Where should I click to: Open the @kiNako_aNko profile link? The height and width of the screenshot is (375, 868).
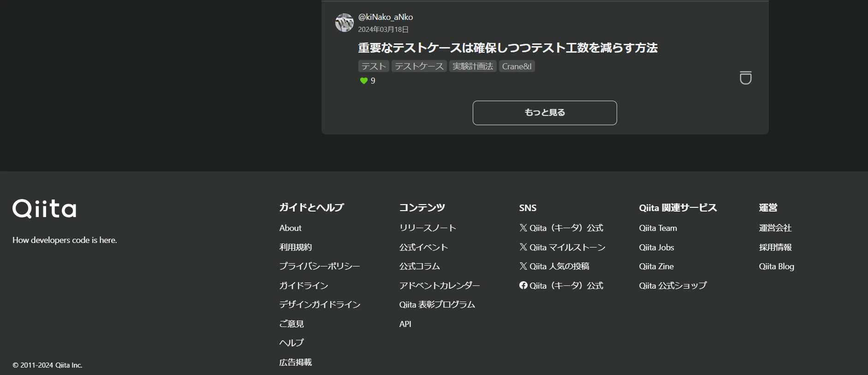click(386, 17)
